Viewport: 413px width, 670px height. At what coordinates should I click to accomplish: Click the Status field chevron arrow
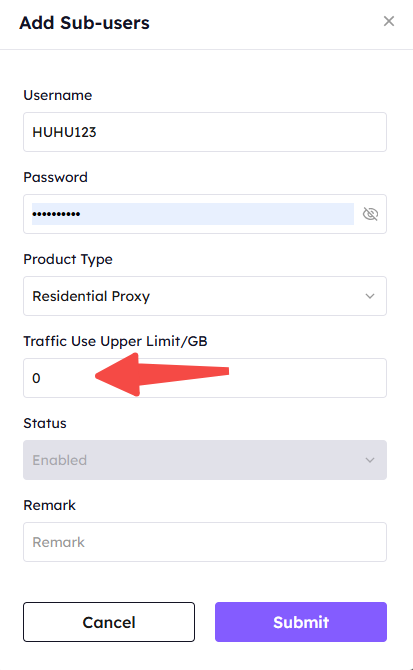pyautogui.click(x=370, y=460)
